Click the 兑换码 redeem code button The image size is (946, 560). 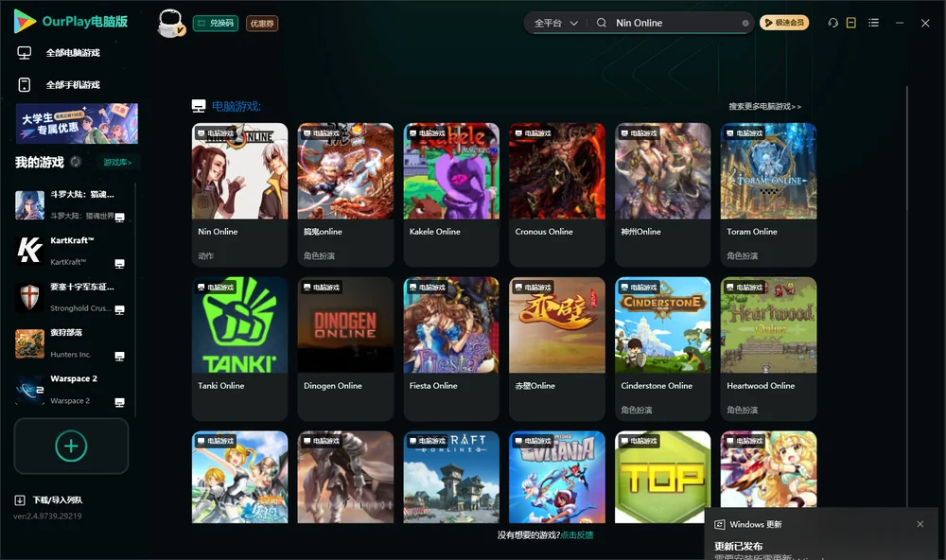pyautogui.click(x=216, y=24)
